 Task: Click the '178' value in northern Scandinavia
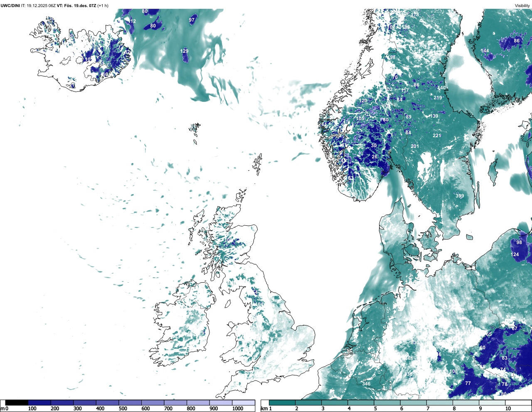click(x=415, y=15)
